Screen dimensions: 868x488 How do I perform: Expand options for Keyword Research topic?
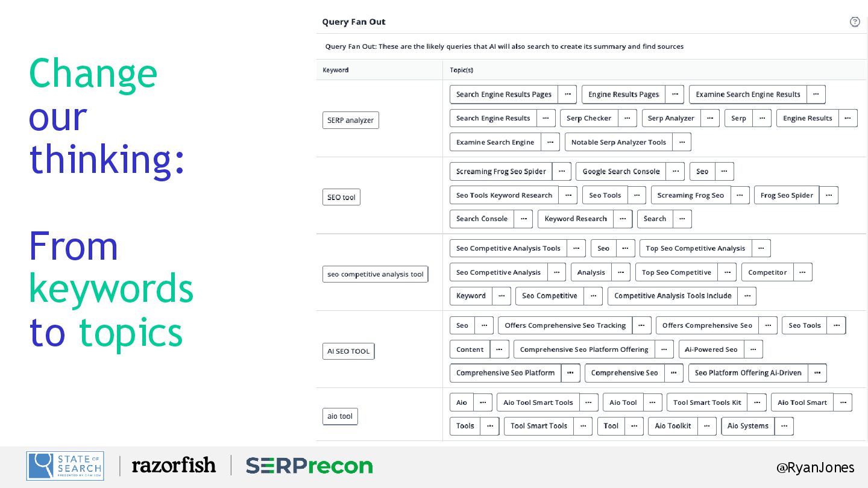(623, 219)
